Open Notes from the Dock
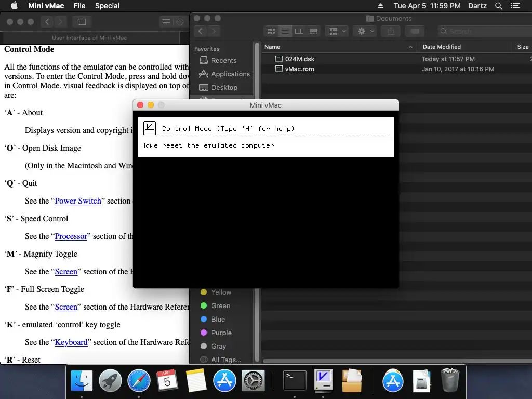Screen dimensions: 532x399 pyautogui.click(x=196, y=381)
